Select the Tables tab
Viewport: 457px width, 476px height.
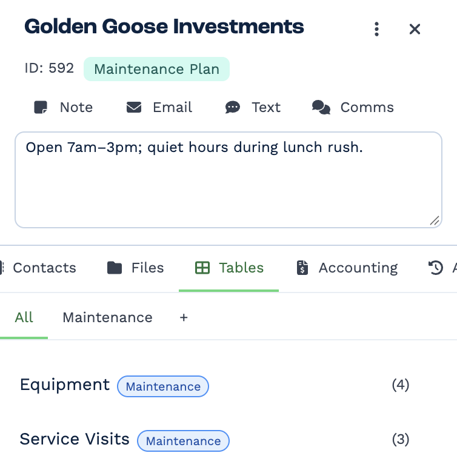tap(229, 268)
